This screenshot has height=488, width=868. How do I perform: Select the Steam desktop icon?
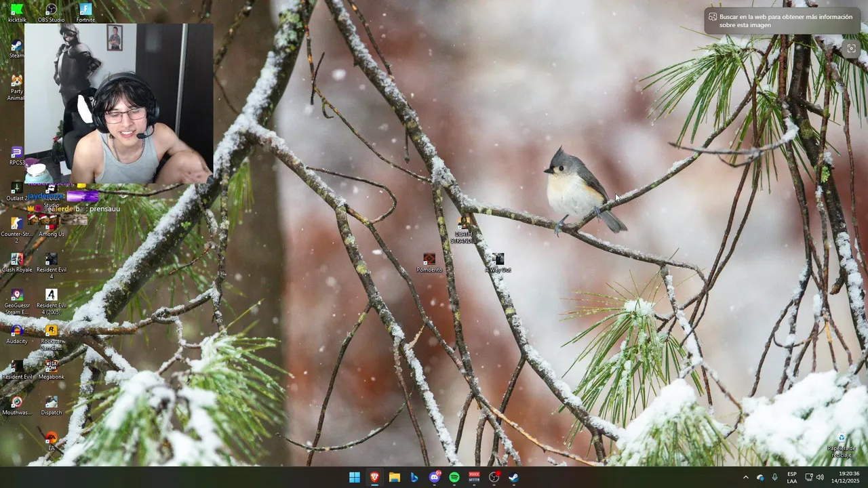click(x=16, y=49)
